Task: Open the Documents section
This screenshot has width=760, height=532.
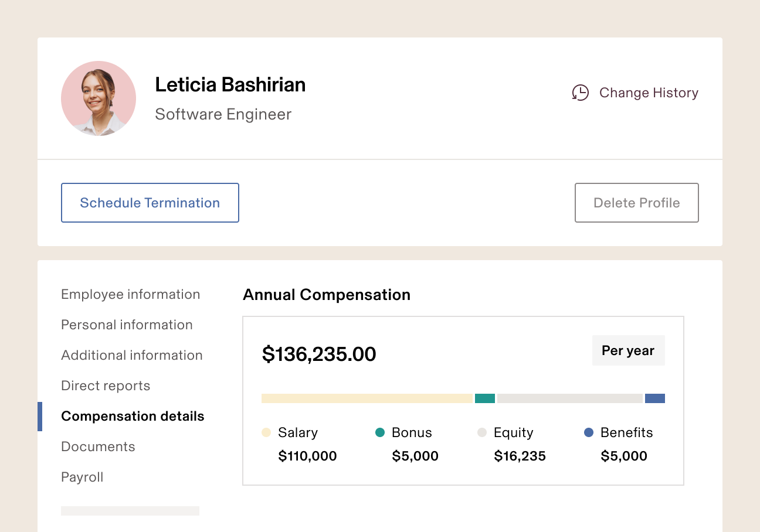Action: click(x=98, y=446)
